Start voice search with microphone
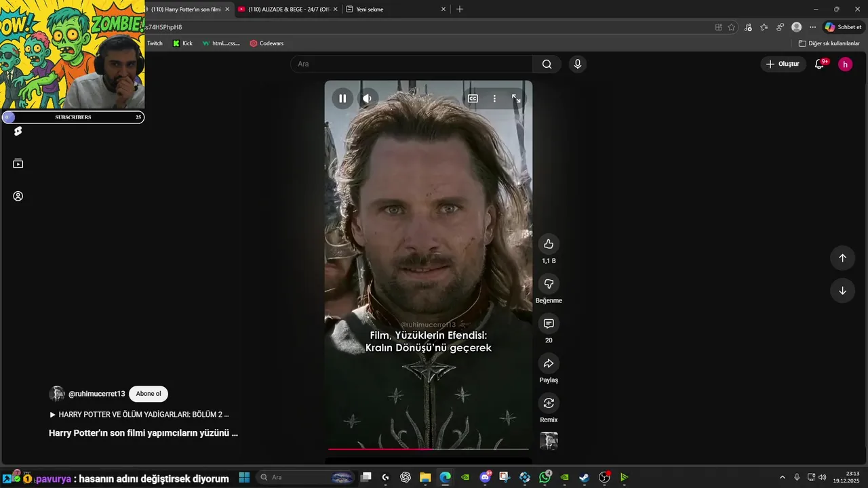This screenshot has width=868, height=488. pyautogui.click(x=577, y=64)
